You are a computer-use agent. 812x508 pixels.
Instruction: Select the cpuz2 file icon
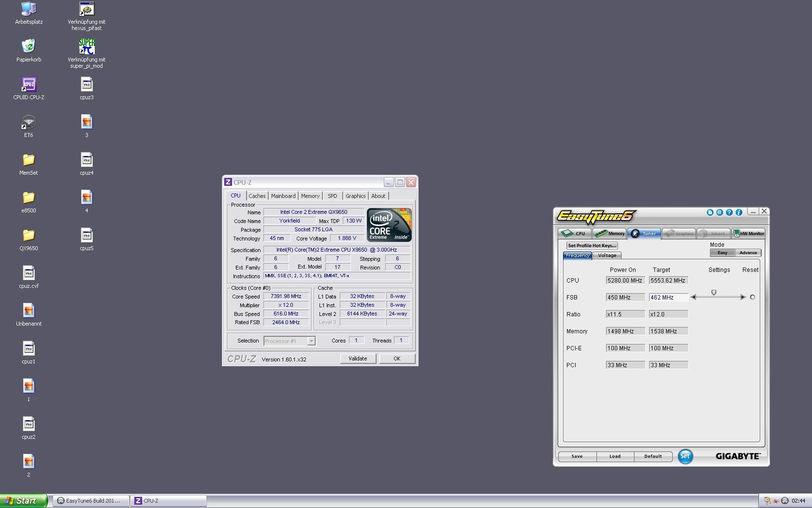(x=29, y=428)
